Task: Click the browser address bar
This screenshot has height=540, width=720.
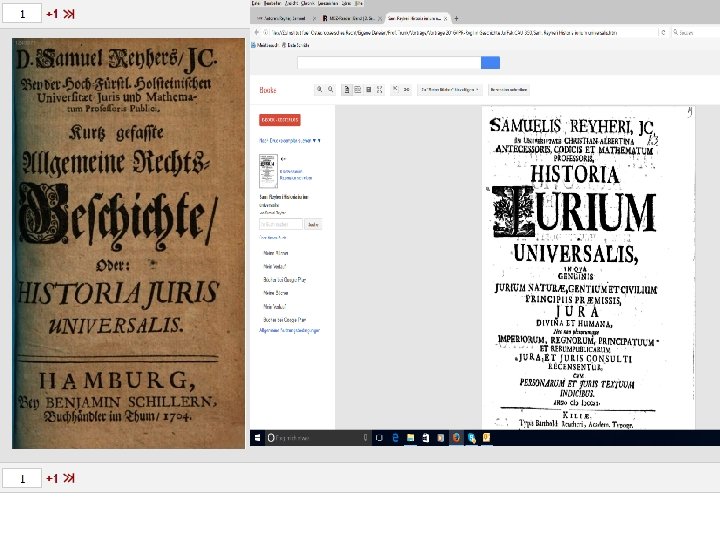Action: (x=461, y=33)
